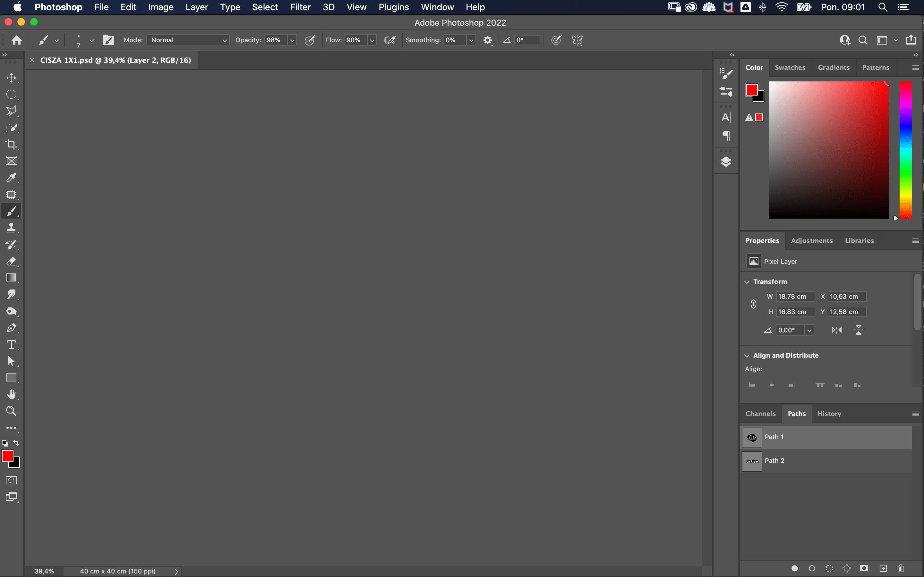Toggle airbrush-style build-up effects
924x577 pixels.
pyautogui.click(x=389, y=40)
